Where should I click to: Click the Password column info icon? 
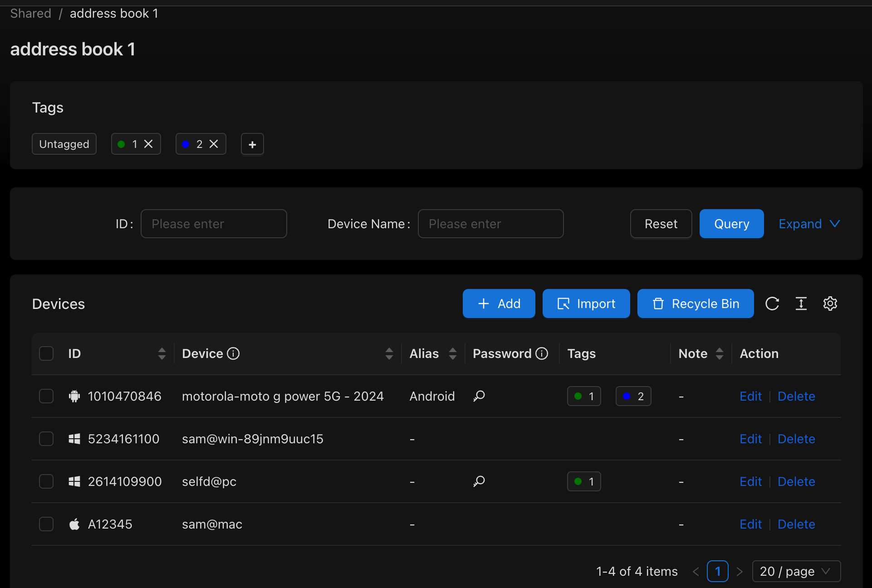[542, 353]
